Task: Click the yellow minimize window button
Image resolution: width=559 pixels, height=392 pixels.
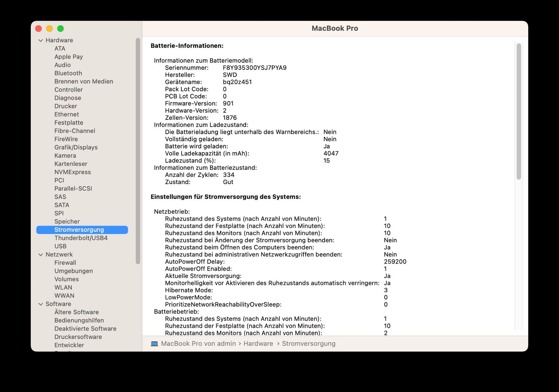Action: pos(49,29)
